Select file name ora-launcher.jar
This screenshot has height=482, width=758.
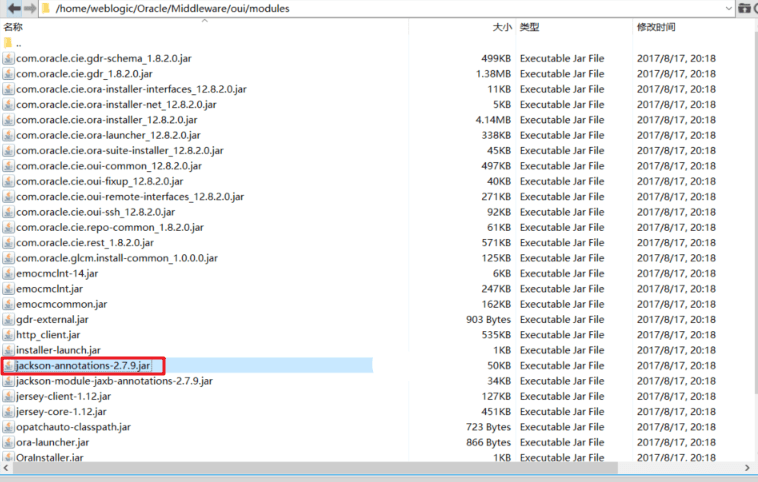click(x=53, y=442)
